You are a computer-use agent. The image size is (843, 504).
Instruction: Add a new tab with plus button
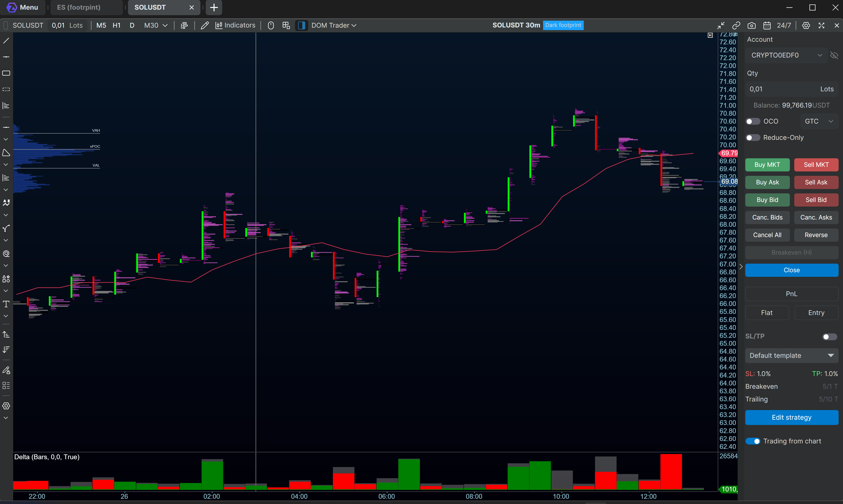tap(214, 7)
